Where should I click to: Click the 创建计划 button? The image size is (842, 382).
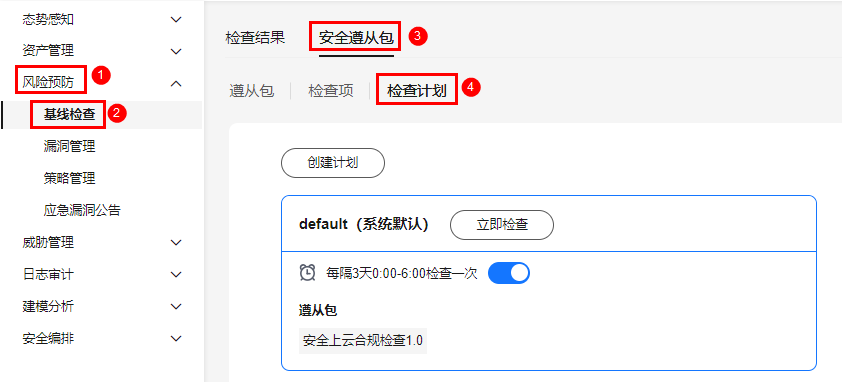pyautogui.click(x=333, y=163)
